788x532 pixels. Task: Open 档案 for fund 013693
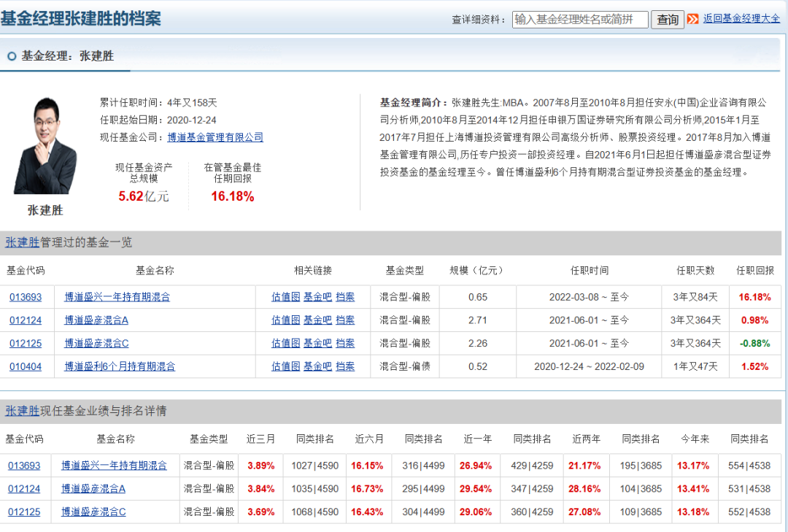[x=345, y=297]
